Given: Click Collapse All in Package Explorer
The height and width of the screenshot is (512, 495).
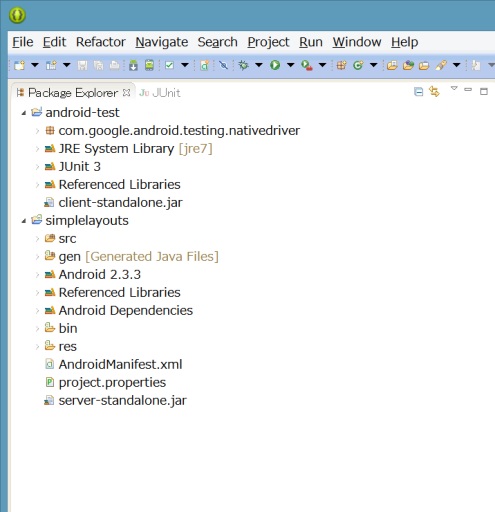Looking at the screenshot, I should 418,91.
